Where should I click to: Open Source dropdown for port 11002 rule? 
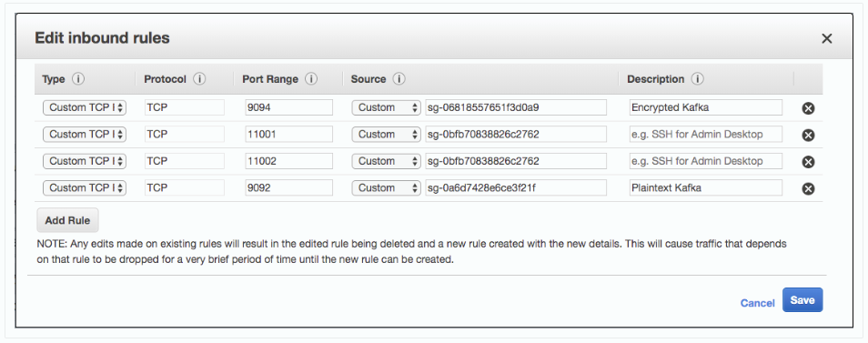click(387, 161)
